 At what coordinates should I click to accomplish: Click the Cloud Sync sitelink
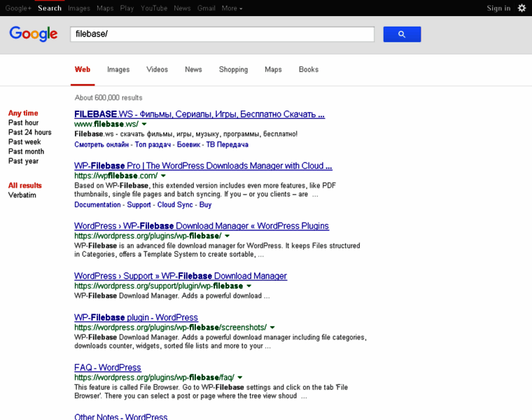[175, 205]
